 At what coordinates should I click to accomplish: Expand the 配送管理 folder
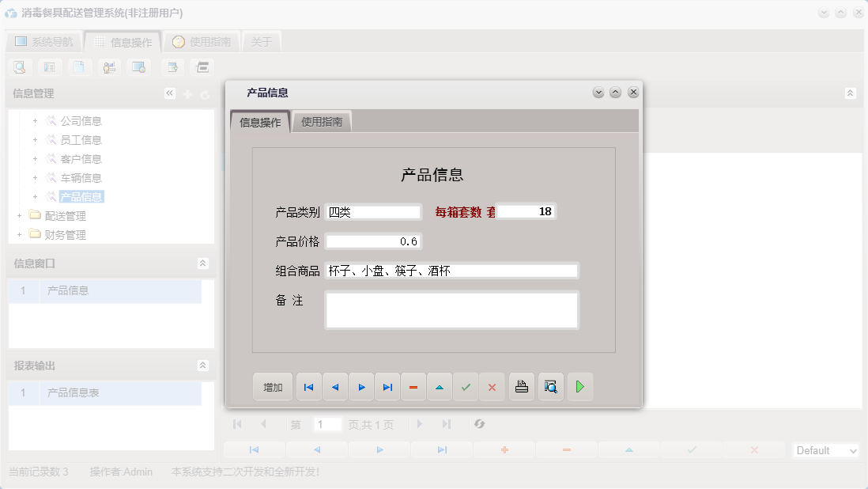21,215
